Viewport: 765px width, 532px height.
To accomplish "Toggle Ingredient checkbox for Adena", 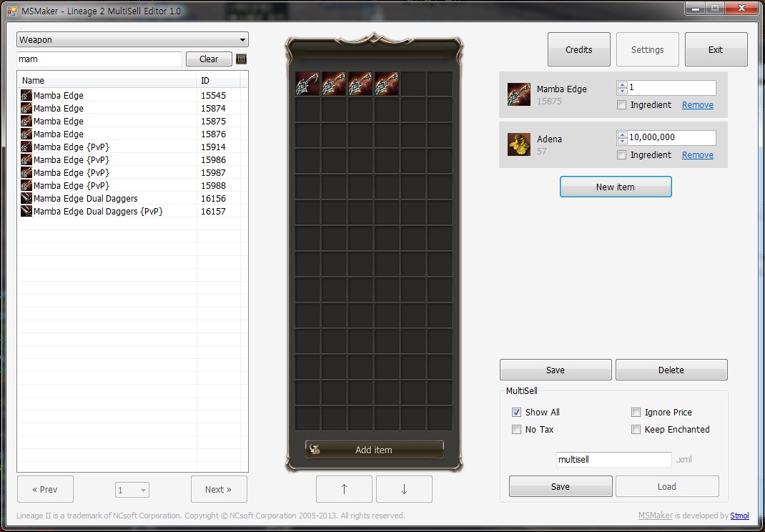I will tap(621, 154).
